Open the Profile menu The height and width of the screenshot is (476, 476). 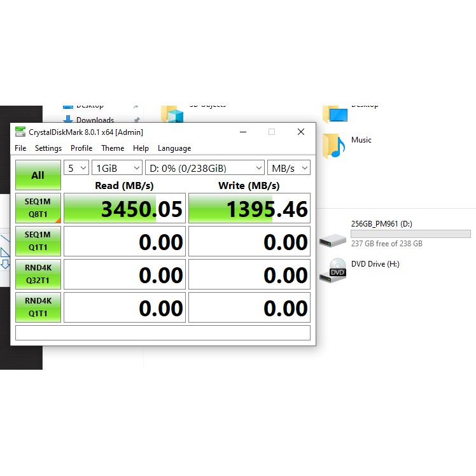point(81,148)
